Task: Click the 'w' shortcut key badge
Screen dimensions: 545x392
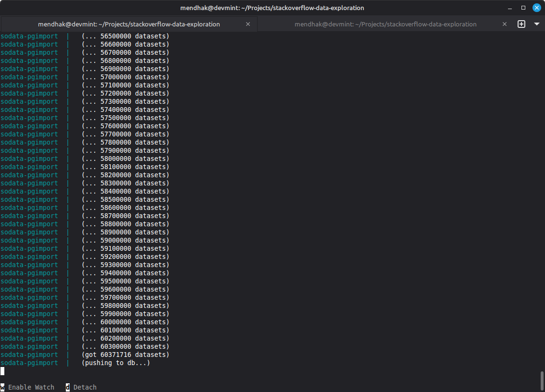Action: click(x=2, y=387)
